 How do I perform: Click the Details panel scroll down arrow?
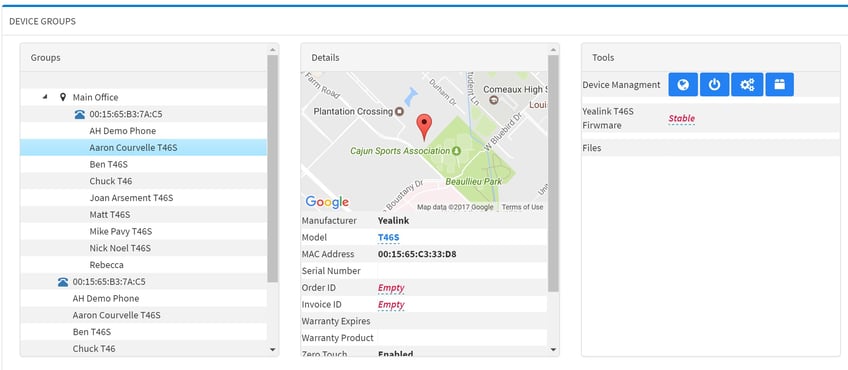(x=553, y=350)
